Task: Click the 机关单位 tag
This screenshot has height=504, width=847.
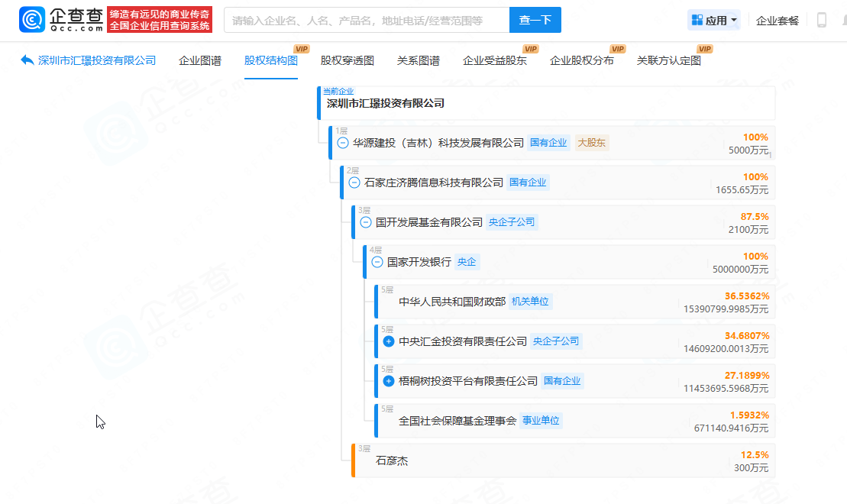Action: [x=530, y=302]
